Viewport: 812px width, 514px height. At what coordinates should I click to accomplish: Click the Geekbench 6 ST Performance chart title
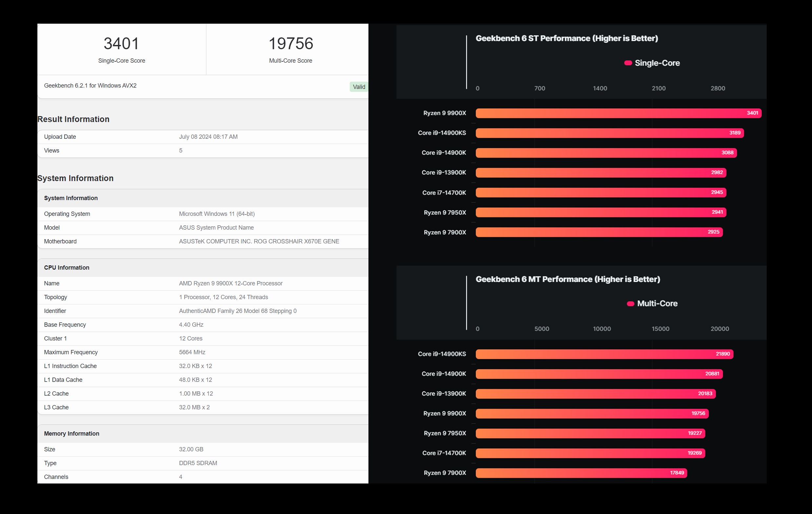[x=567, y=38]
